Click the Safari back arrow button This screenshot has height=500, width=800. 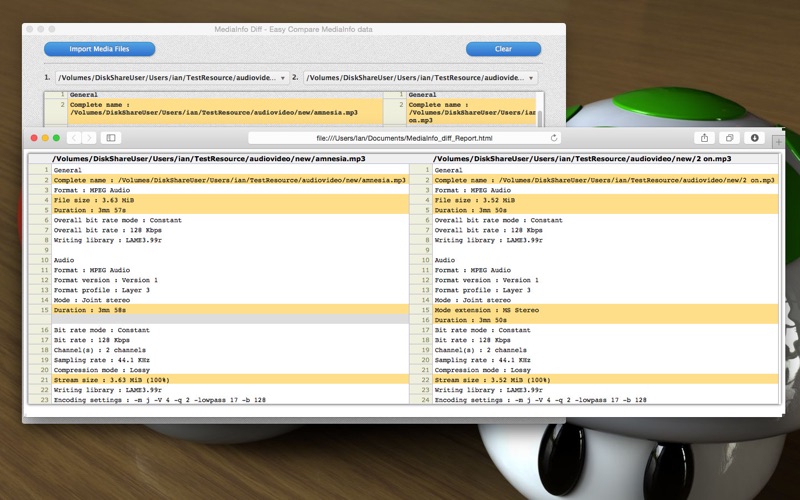(x=74, y=138)
